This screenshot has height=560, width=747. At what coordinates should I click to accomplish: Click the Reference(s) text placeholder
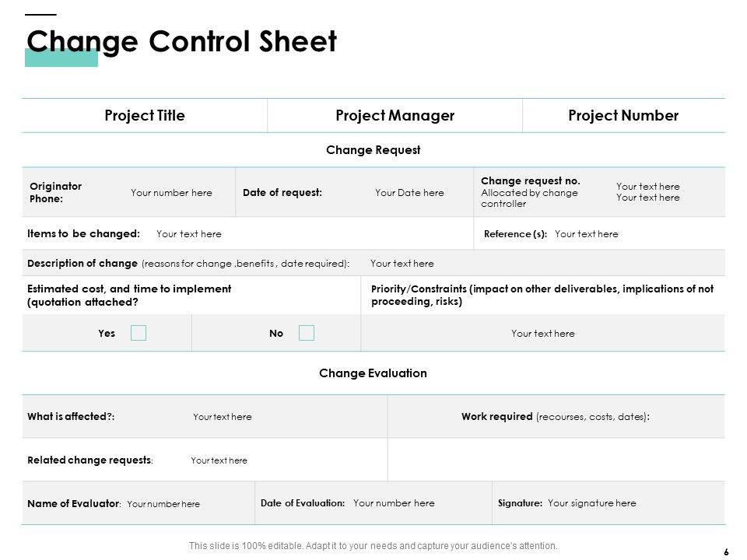click(587, 234)
